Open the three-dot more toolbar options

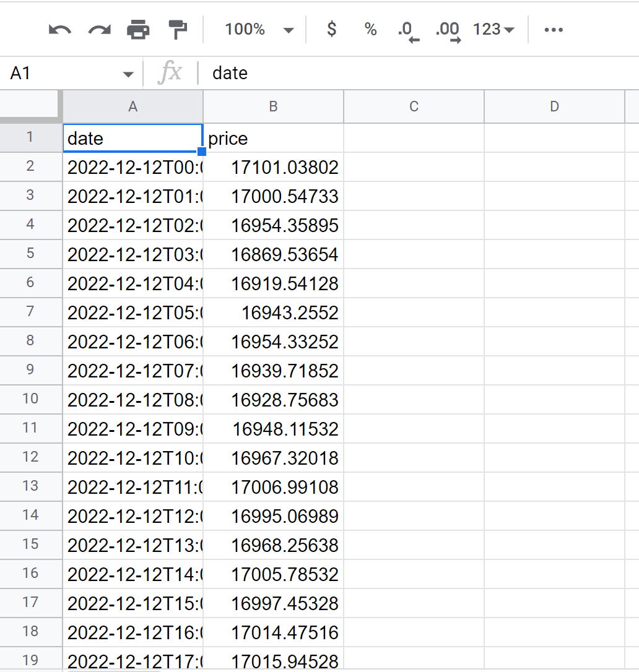click(553, 30)
